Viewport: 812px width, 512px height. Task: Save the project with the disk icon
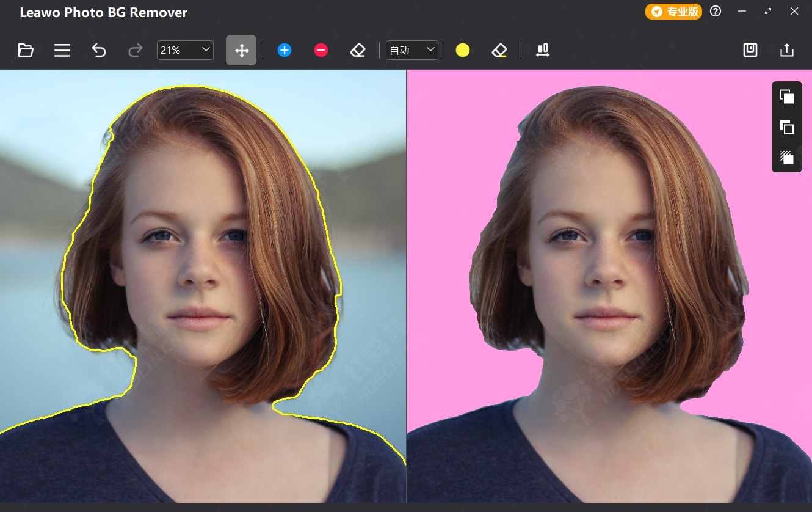pyautogui.click(x=750, y=50)
